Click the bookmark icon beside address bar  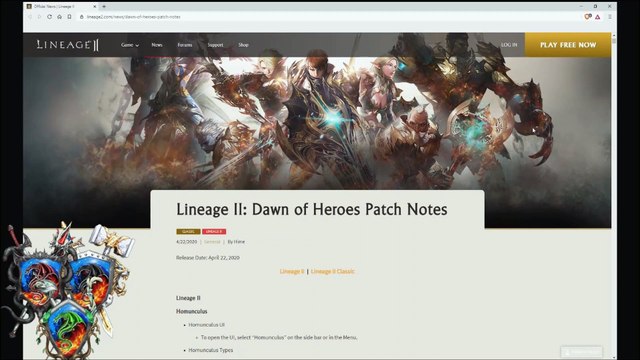69,17
